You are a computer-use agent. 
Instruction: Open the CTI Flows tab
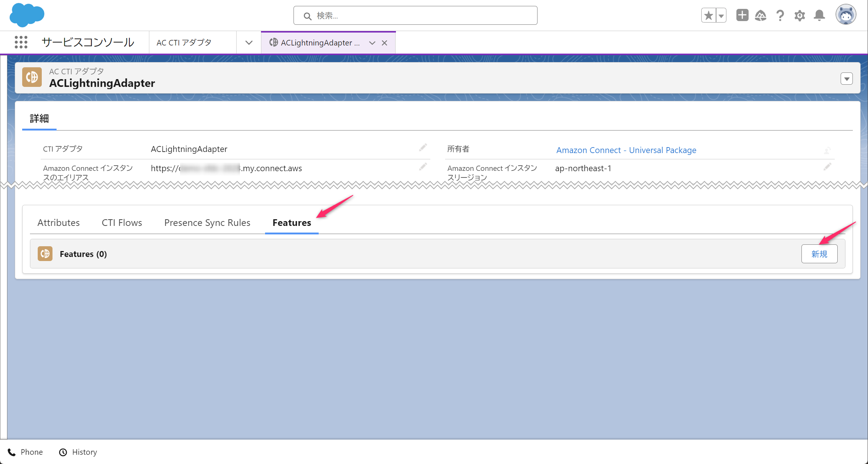(x=121, y=222)
